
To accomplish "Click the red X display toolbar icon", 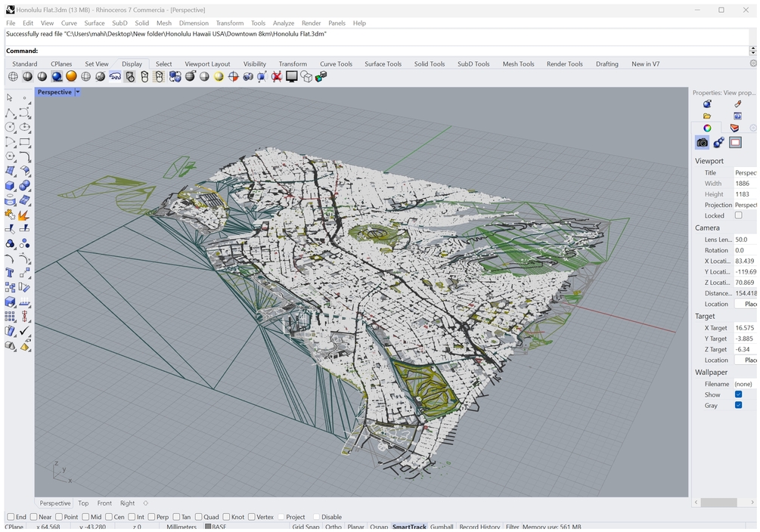I will 277,76.
